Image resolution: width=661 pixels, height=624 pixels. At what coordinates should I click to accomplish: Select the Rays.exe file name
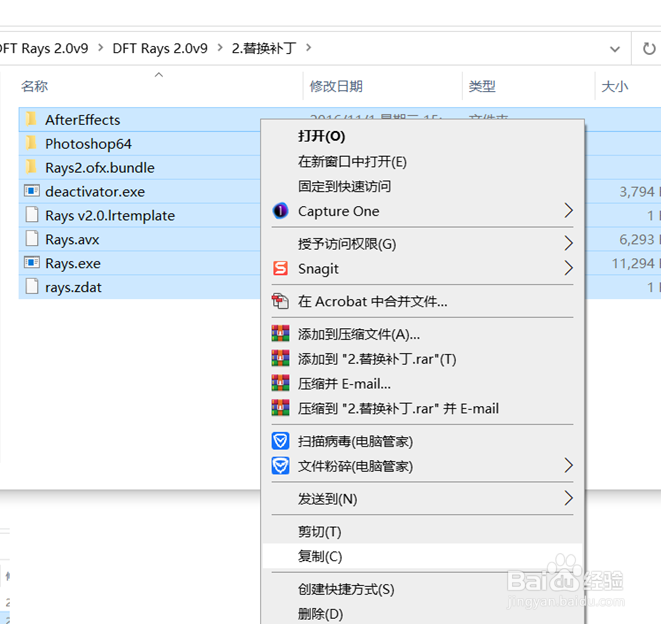(x=73, y=264)
